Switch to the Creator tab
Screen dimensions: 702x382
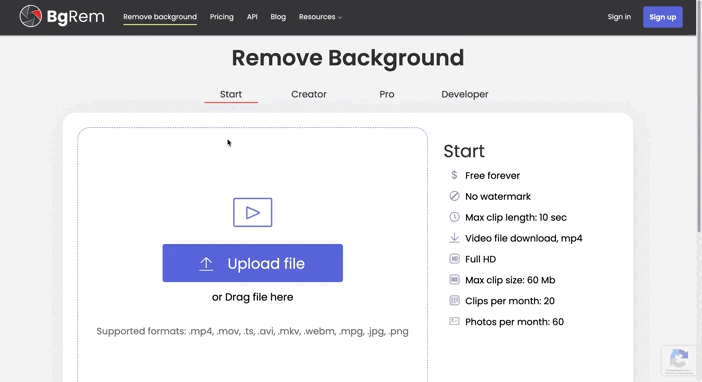coord(309,94)
